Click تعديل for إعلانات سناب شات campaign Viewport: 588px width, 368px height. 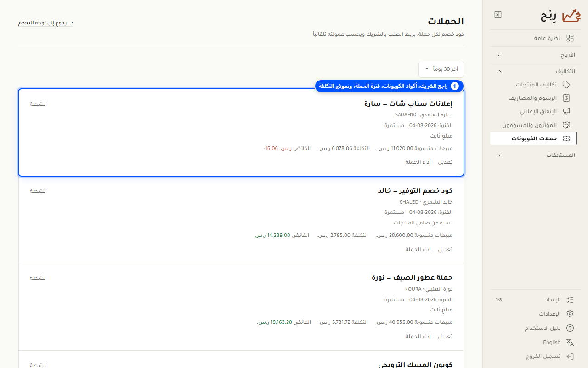click(x=445, y=162)
